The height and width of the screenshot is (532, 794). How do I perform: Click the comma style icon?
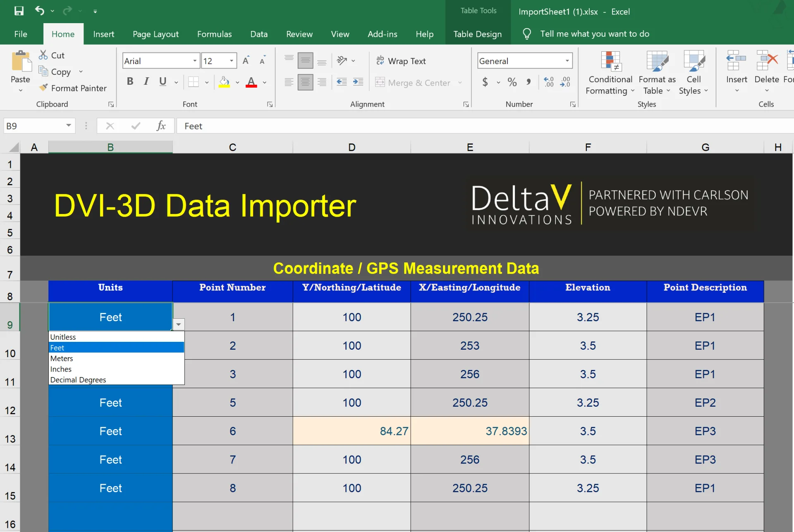[x=529, y=82]
